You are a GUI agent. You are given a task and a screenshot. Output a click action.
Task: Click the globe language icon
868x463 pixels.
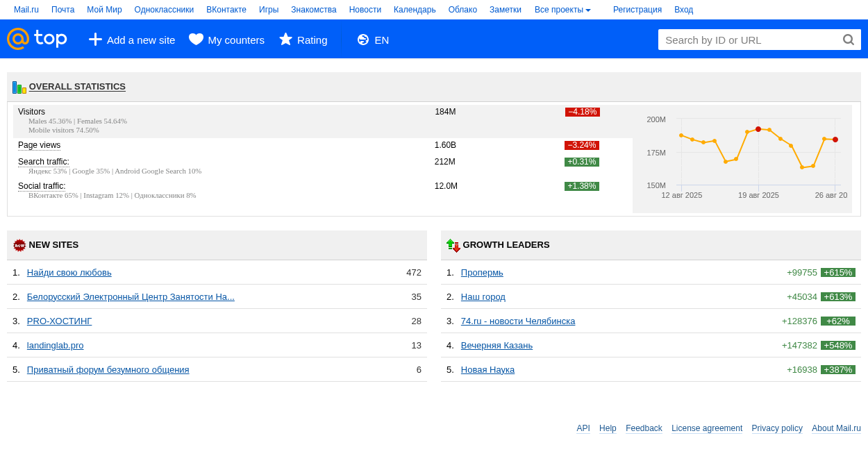[363, 40]
